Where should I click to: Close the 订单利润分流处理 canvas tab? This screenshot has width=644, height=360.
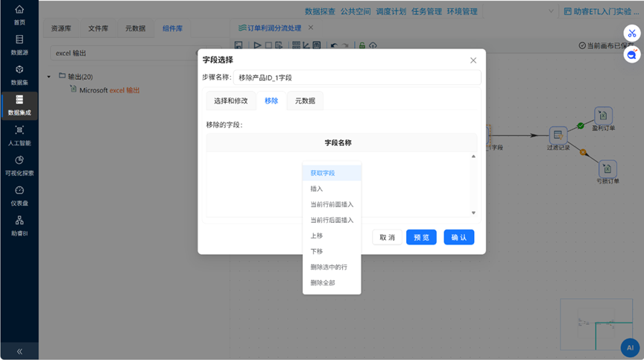(x=311, y=28)
